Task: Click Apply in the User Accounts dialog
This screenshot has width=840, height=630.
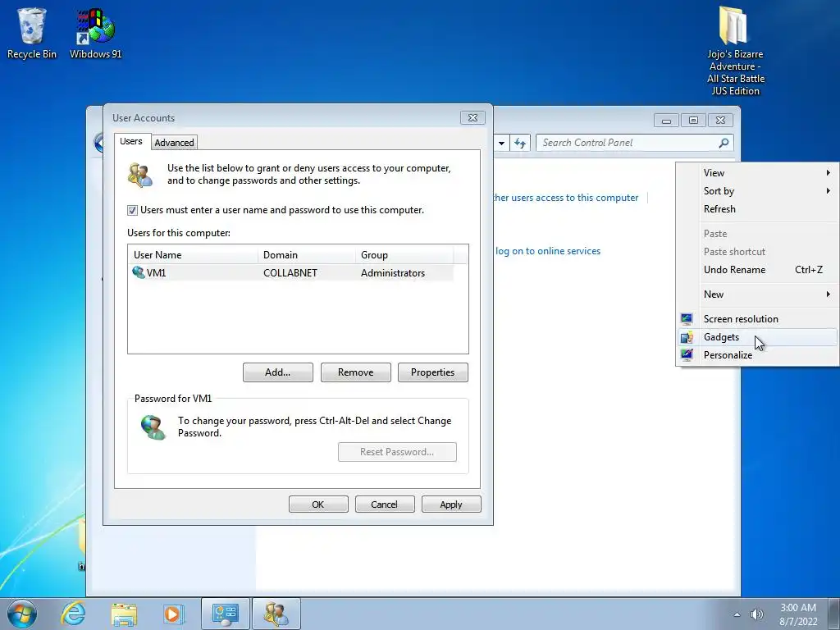Action: coord(451,504)
